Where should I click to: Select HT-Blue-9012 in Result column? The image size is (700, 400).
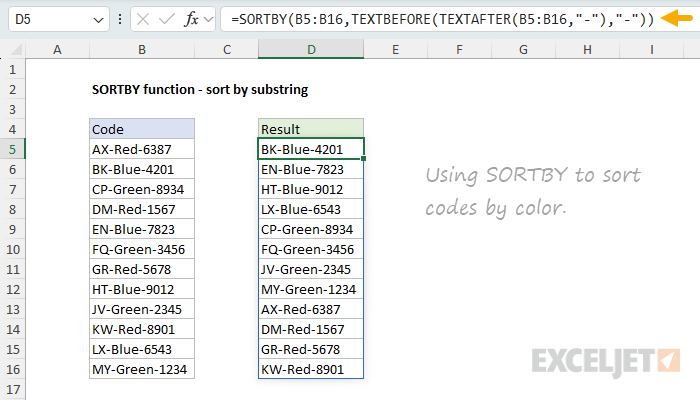311,189
